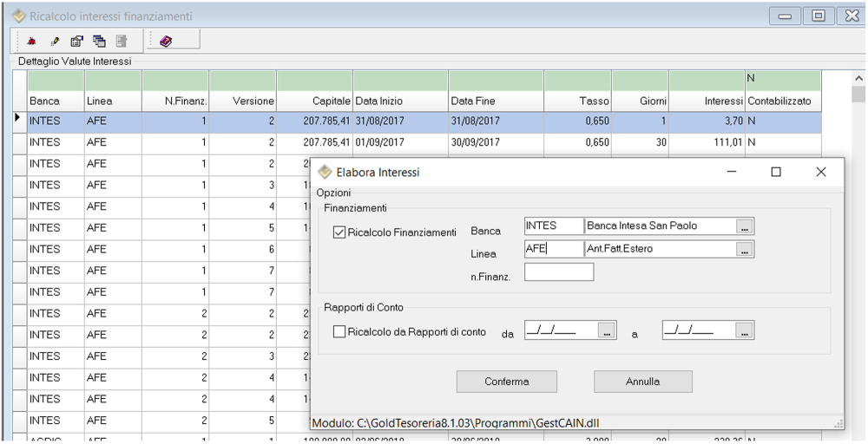Viewport: 868px width, 444px height.
Task: Click the grayed-out document toolbar icon
Action: 122,40
